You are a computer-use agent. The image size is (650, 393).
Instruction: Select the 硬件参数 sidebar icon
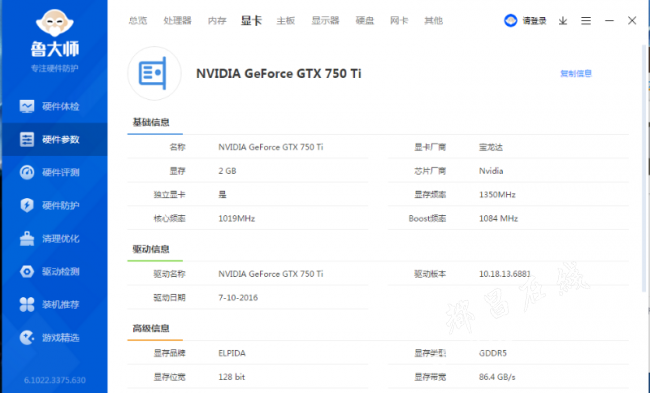[x=27, y=139]
